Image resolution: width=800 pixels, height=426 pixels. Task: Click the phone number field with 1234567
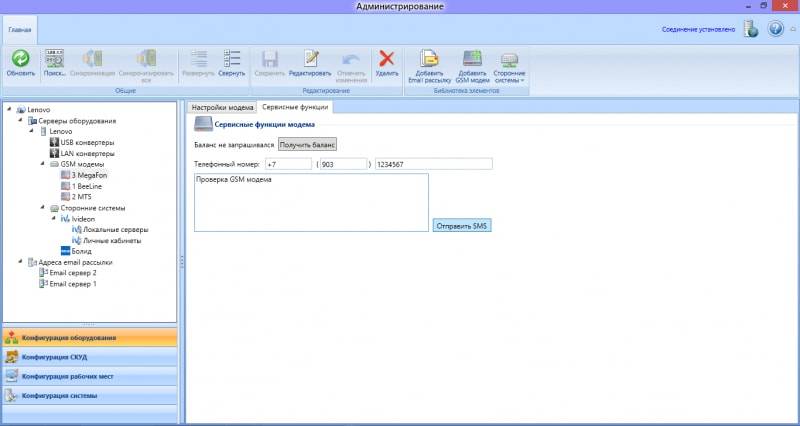coord(433,164)
